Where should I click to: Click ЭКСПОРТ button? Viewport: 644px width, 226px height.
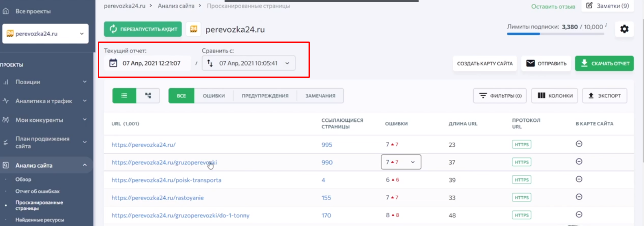coord(604,96)
